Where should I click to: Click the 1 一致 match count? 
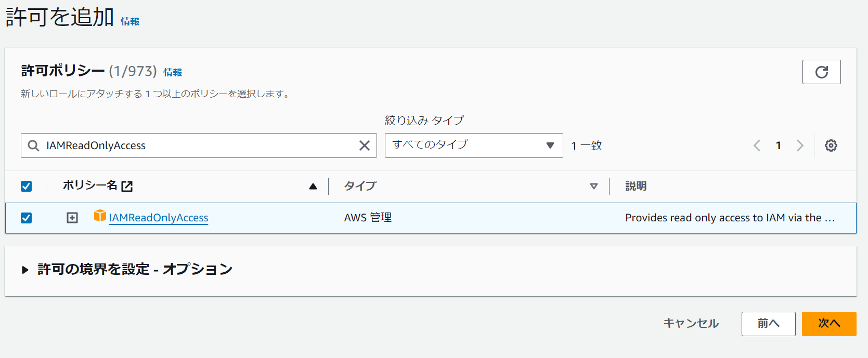pyautogui.click(x=586, y=145)
